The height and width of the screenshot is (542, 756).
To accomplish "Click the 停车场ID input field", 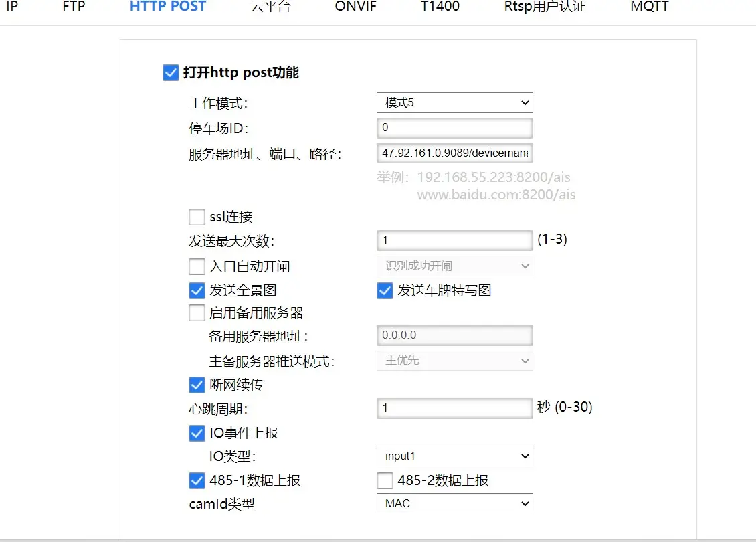I will tap(454, 128).
